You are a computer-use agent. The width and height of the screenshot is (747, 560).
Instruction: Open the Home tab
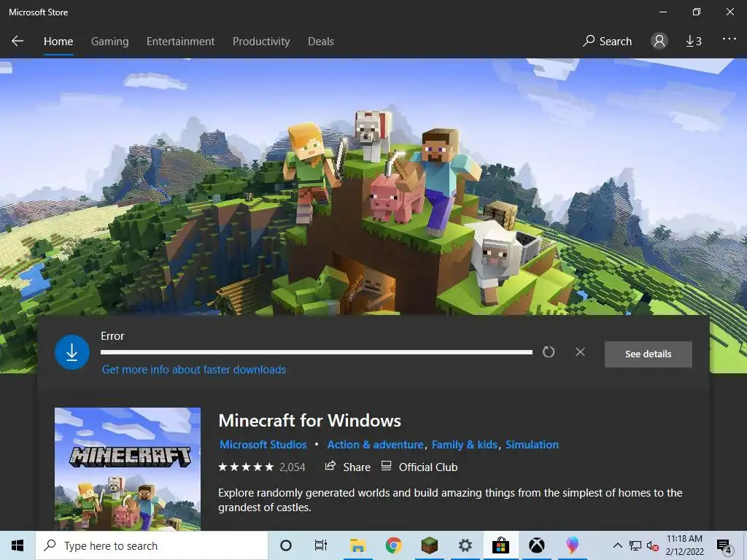pyautogui.click(x=58, y=42)
